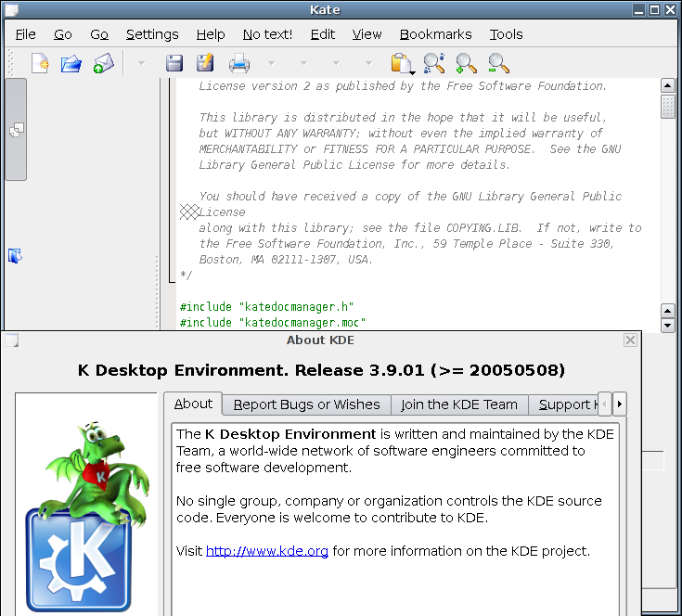This screenshot has width=682, height=616.
Task: Open the File menu
Action: pyautogui.click(x=26, y=34)
